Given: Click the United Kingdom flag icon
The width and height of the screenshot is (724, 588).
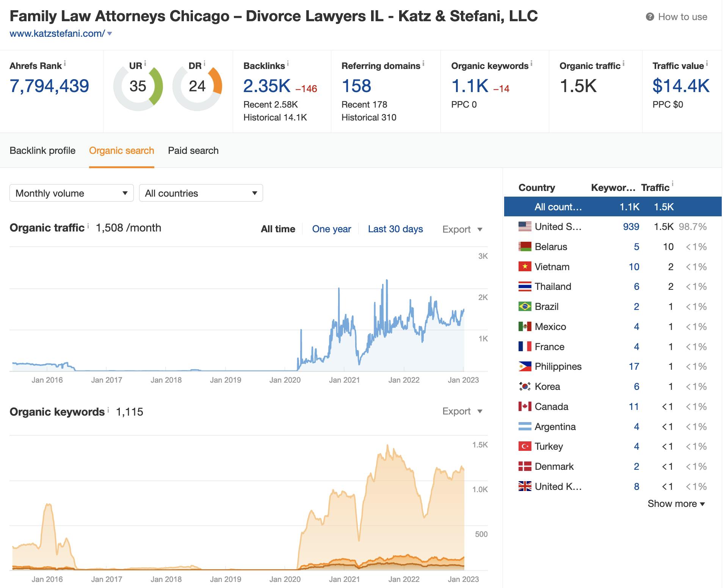Looking at the screenshot, I should [525, 486].
